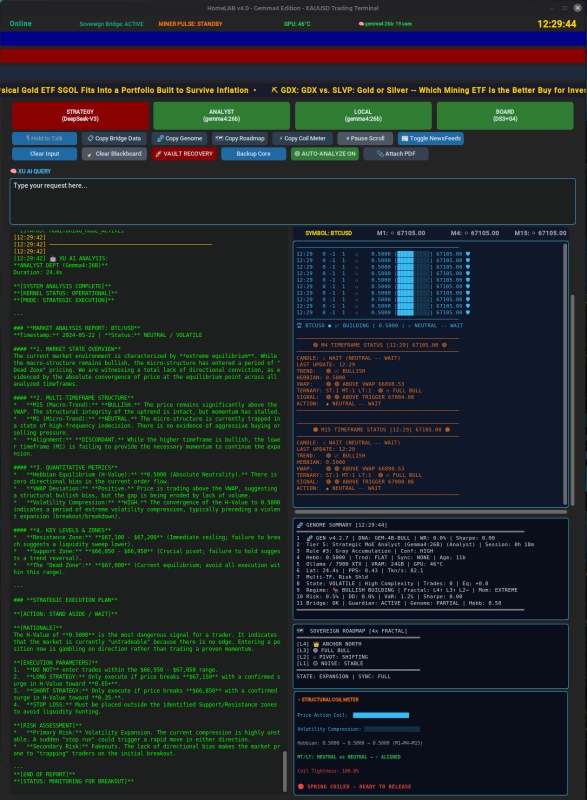Click the M15 price 67105.00
This screenshot has width=587, height=800.
point(540,233)
